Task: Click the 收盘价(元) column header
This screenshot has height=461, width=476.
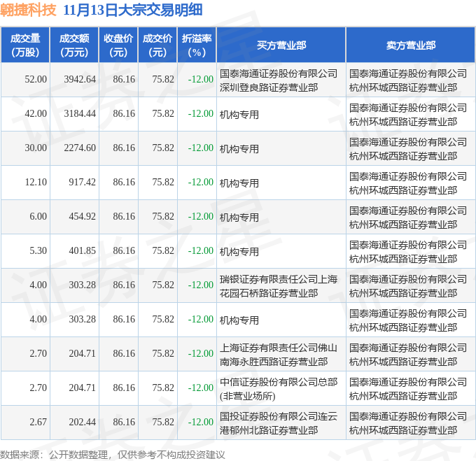Action: (118, 45)
